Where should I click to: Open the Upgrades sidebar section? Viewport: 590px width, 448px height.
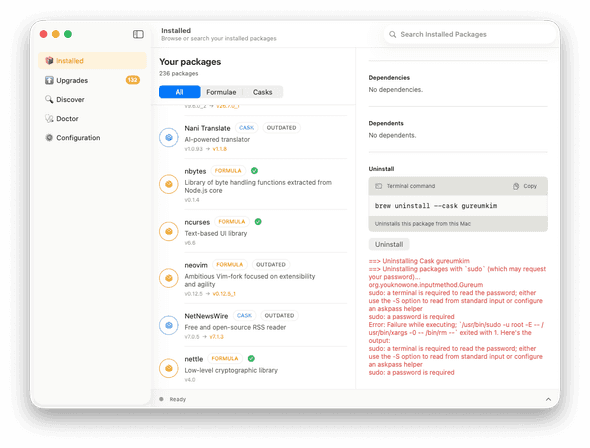(92, 80)
